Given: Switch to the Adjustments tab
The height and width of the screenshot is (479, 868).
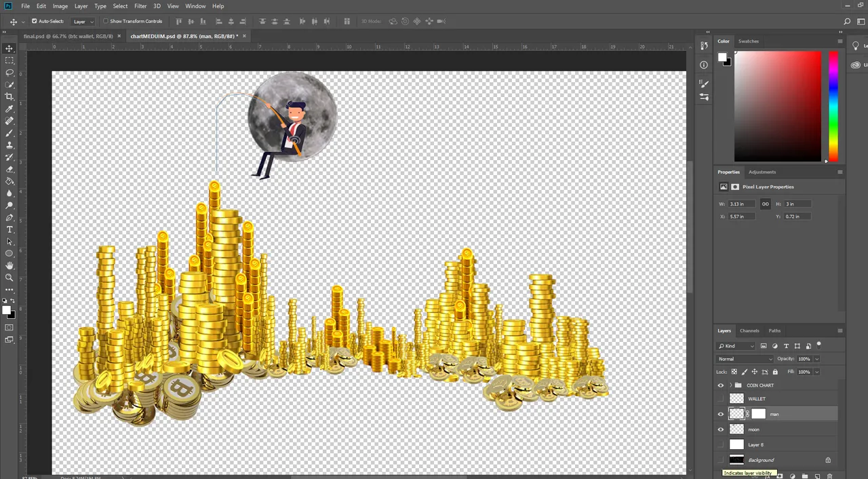Looking at the screenshot, I should (x=762, y=172).
